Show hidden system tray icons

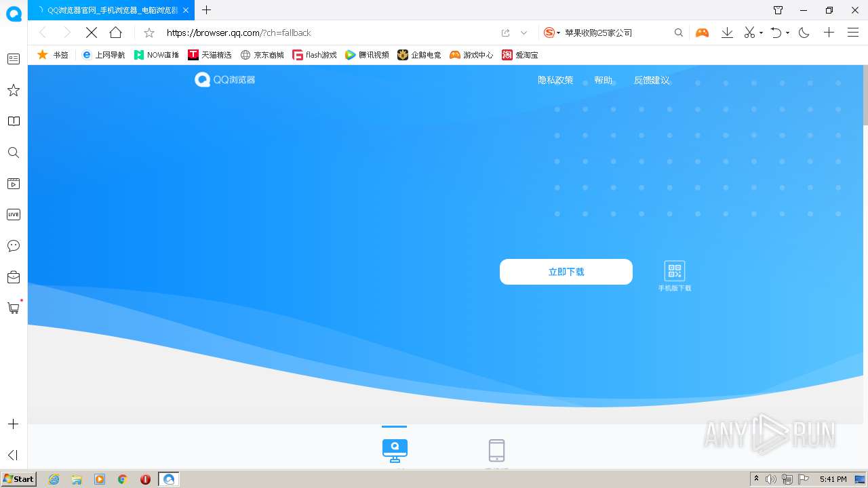point(756,479)
